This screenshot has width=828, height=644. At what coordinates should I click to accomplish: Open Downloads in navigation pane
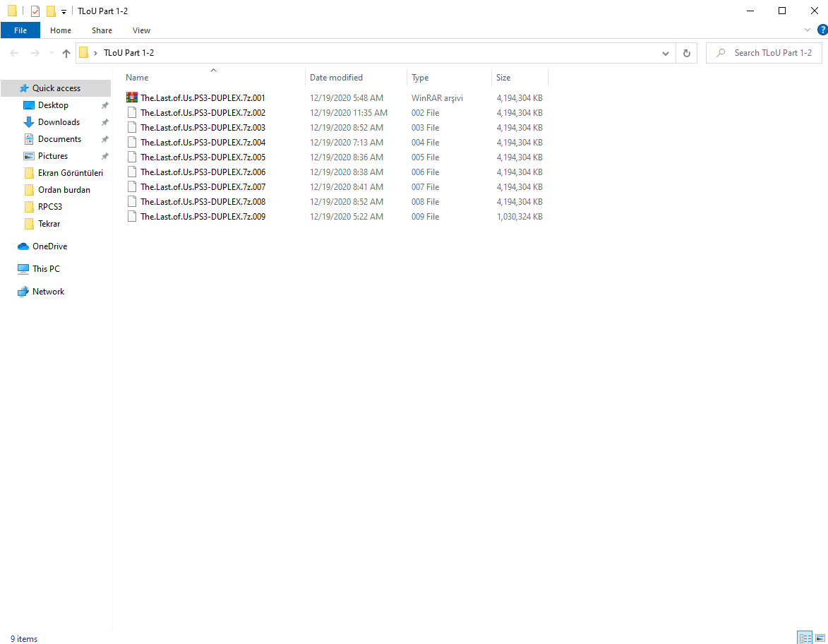59,122
